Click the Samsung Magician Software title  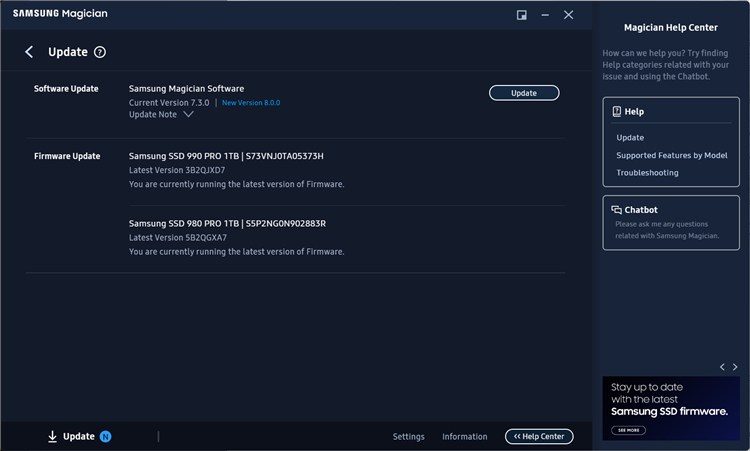186,88
